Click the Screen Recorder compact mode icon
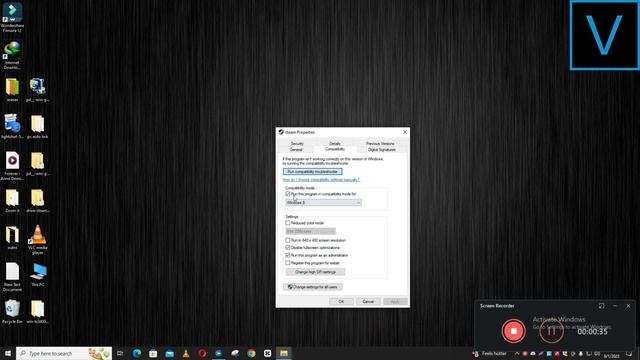 (602, 306)
